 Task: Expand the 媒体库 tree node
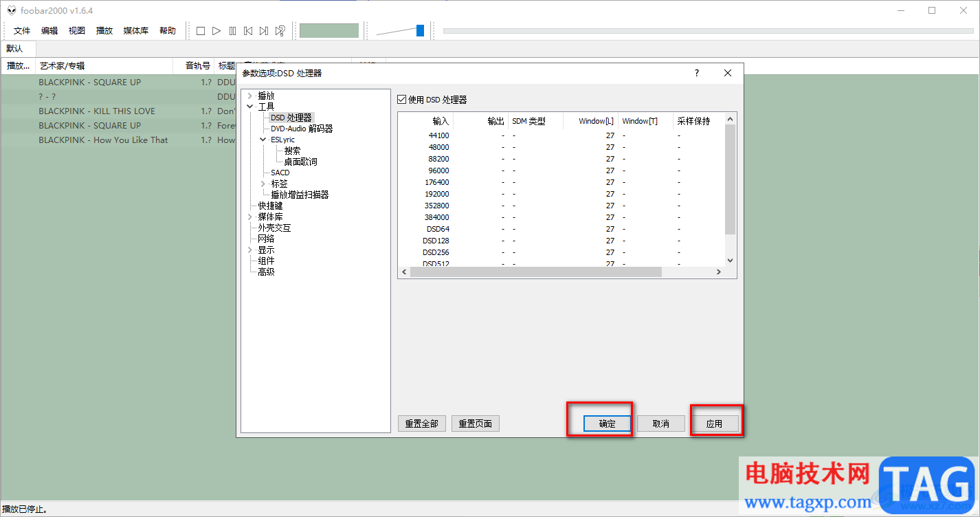(x=249, y=217)
